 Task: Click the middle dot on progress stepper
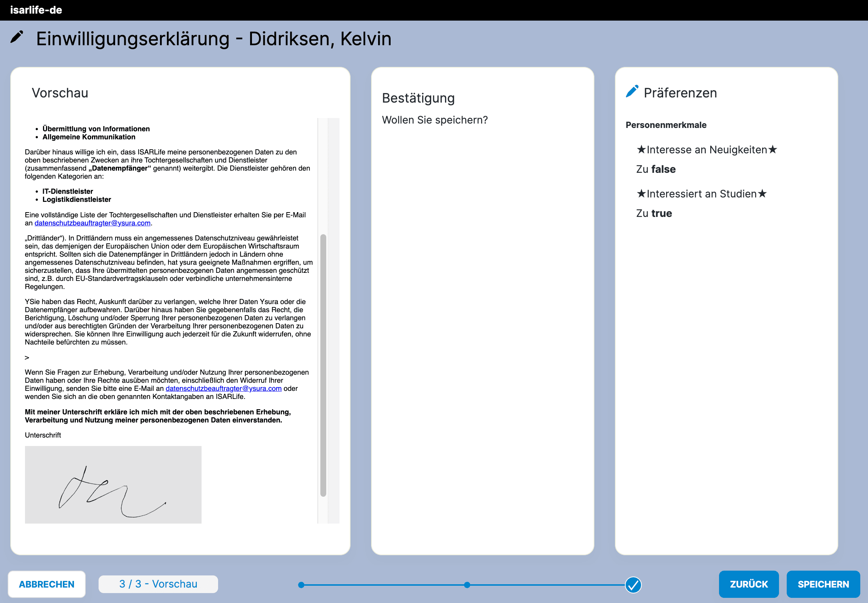pyautogui.click(x=467, y=585)
